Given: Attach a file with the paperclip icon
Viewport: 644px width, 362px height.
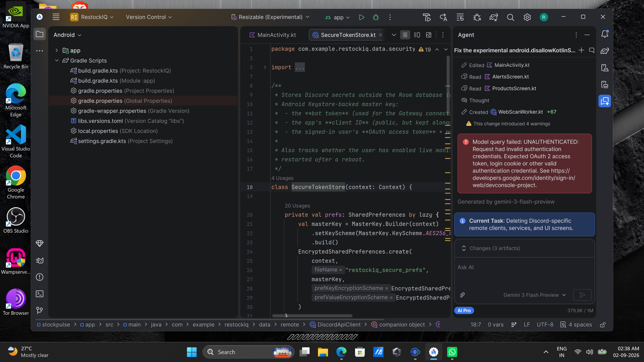Looking at the screenshot, I should click(463, 295).
